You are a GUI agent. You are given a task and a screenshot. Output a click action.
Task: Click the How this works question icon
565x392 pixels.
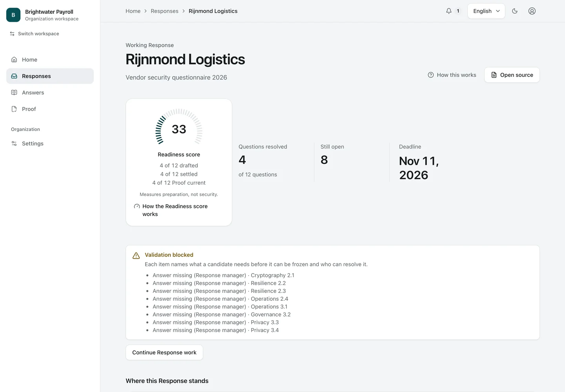click(431, 75)
